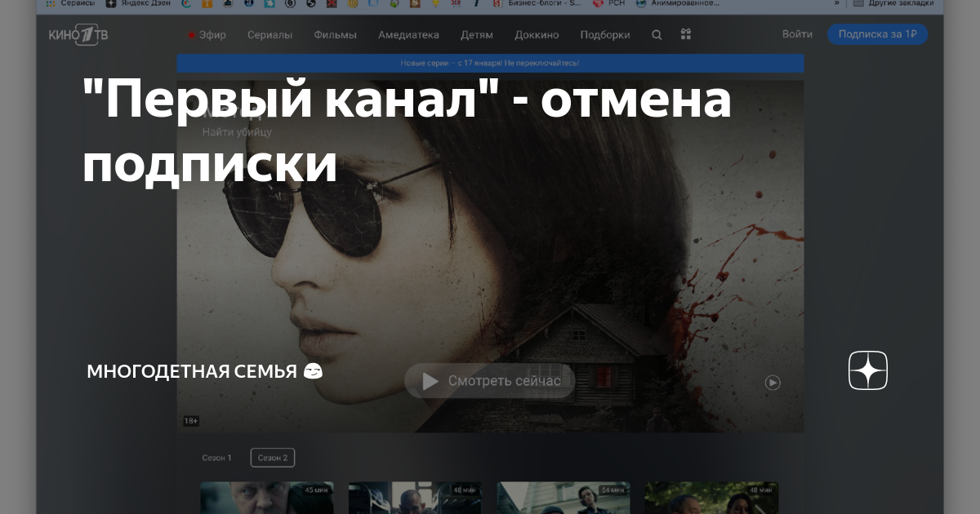Open the Амедиатека section
Viewport: 980px width, 514px height.
408,35
